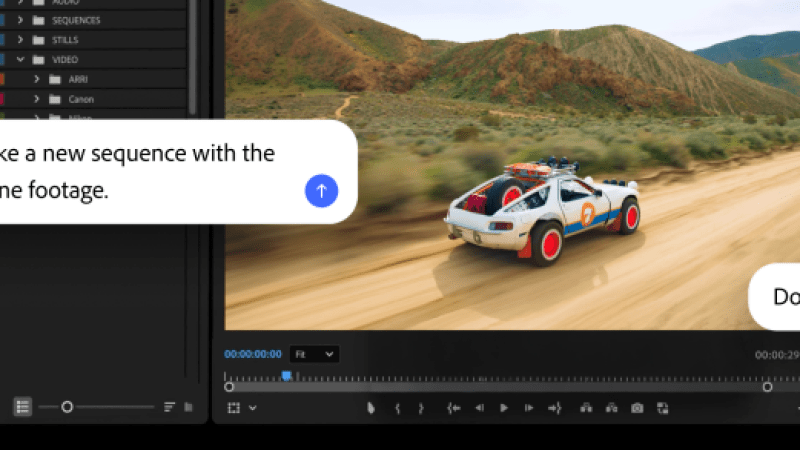
Task: Open dropdown arrow beside safe margins icon
Action: click(253, 408)
